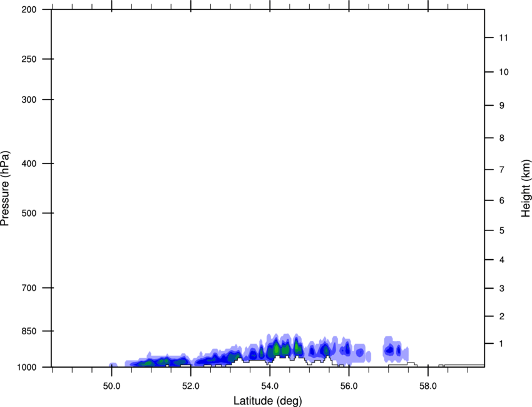Click the Pressure (hPa) axis title
The image size is (532, 407).
(x=5, y=188)
